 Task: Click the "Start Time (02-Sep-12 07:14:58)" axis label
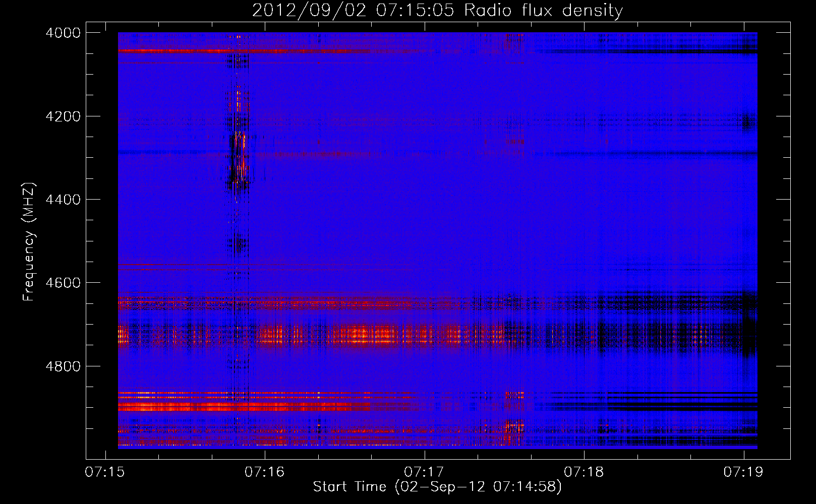437,487
